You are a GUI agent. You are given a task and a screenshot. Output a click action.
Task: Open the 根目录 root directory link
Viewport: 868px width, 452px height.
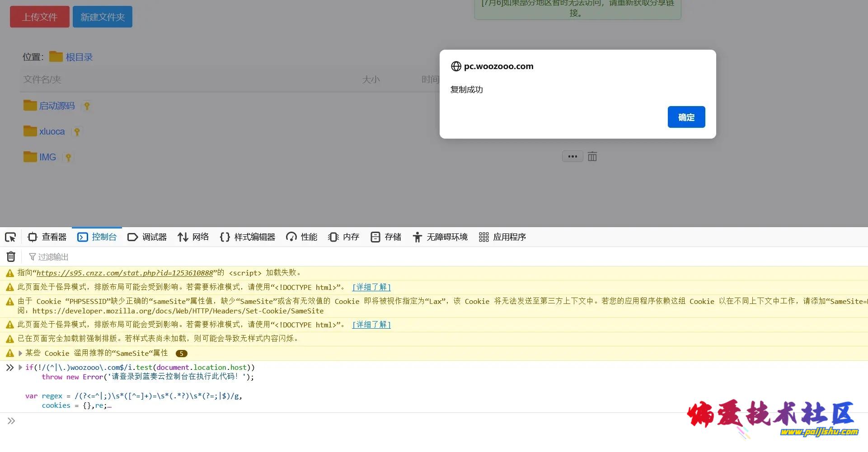tap(79, 57)
